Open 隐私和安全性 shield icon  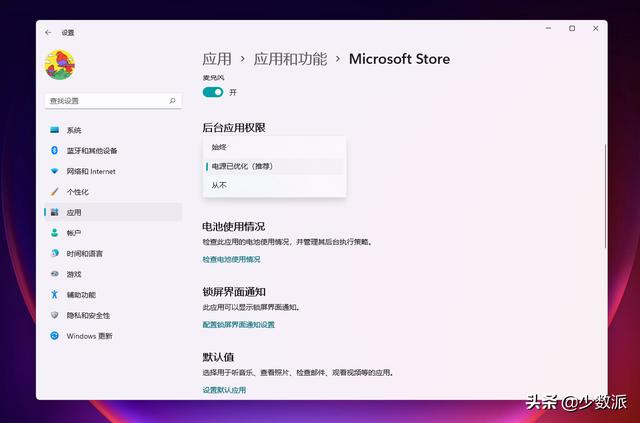pos(54,315)
